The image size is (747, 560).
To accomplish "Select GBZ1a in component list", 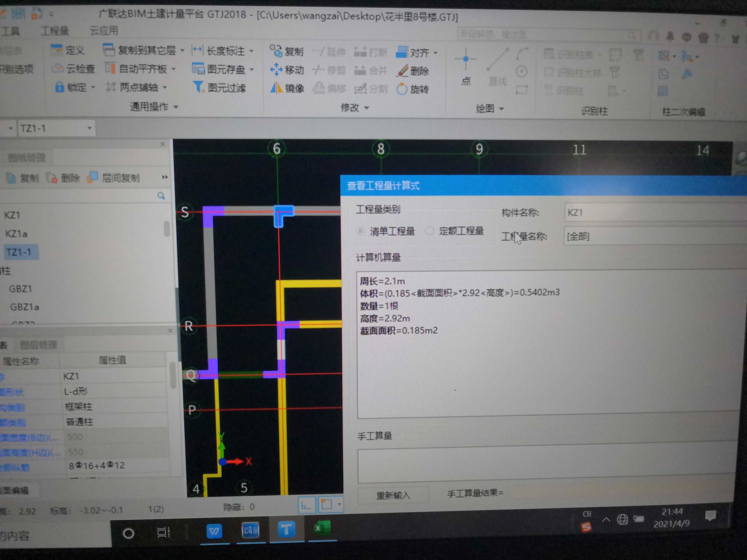I will tap(24, 307).
